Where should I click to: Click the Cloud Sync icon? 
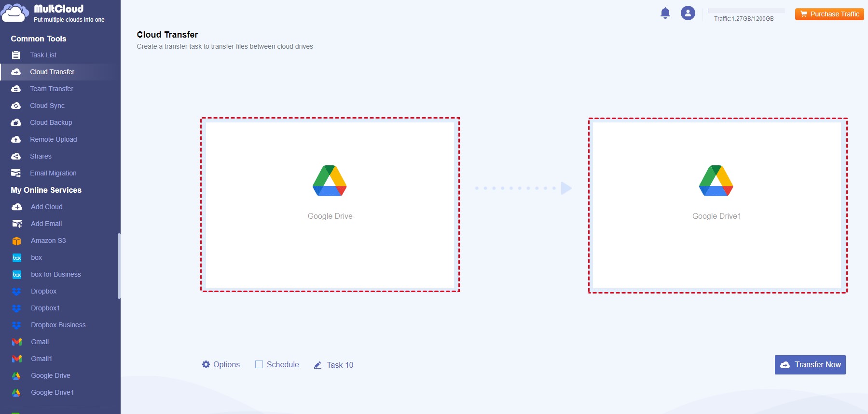16,106
